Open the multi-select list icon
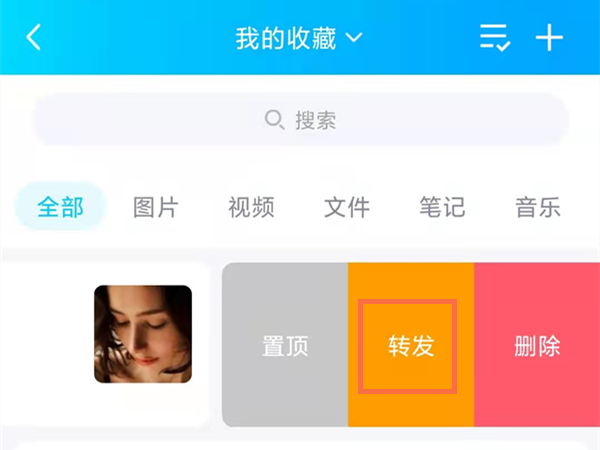The image size is (600, 450). pyautogui.click(x=495, y=38)
